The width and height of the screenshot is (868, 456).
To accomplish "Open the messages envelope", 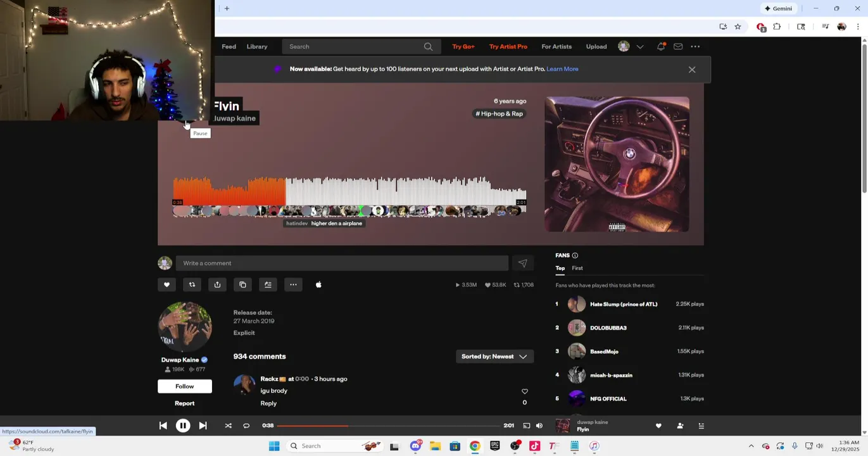I will tap(678, 47).
